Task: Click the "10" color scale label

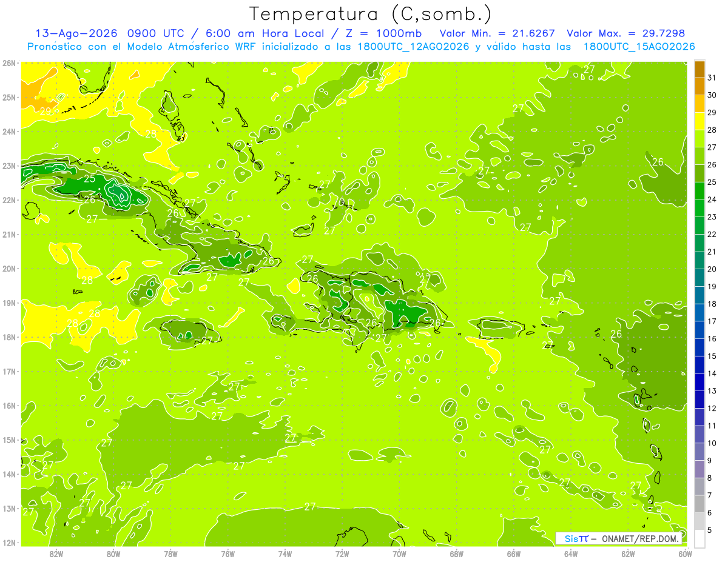Action: coord(712,443)
